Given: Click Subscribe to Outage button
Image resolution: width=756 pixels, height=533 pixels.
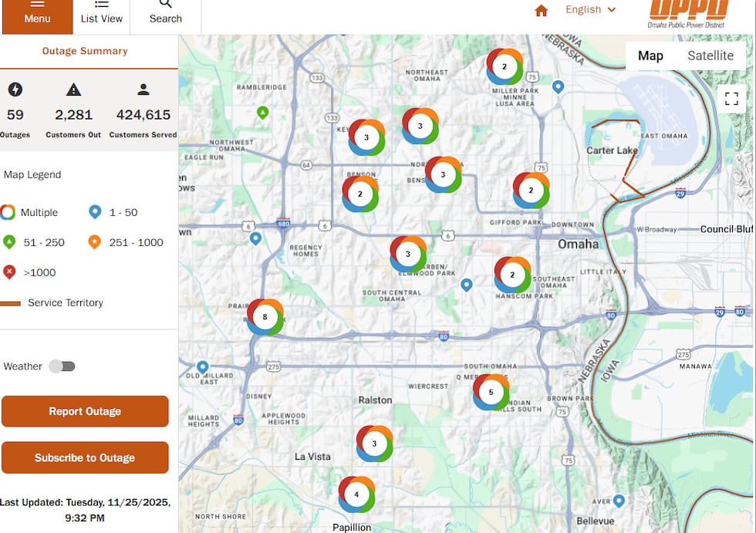Looking at the screenshot, I should [85, 457].
